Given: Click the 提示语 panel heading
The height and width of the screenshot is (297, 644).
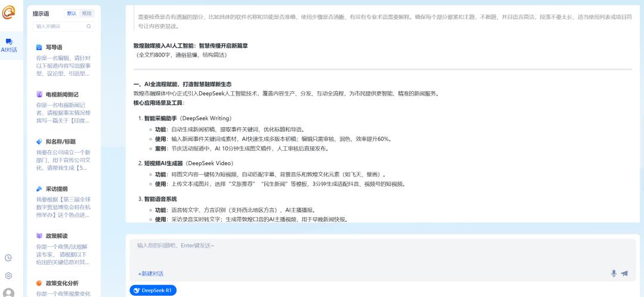Looking at the screenshot, I should [41, 14].
